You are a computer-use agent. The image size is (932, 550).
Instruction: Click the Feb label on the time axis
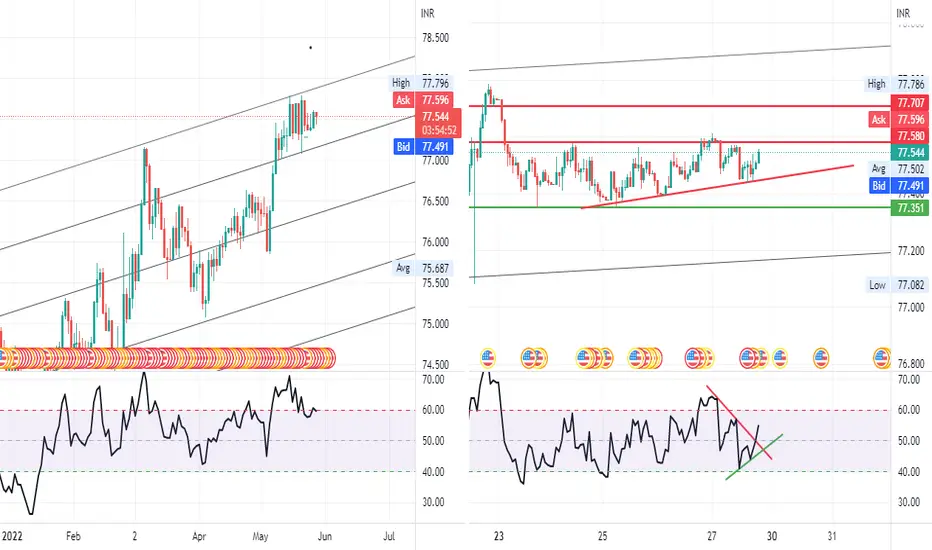[73, 536]
